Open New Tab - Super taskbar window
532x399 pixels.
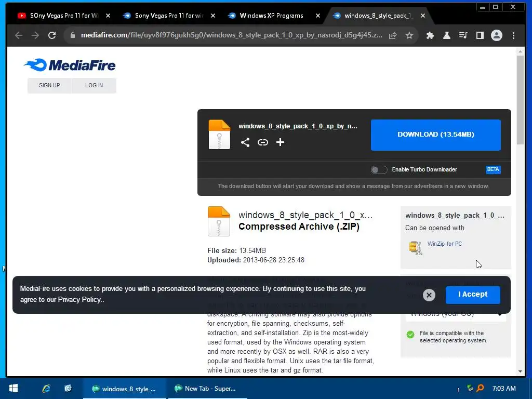[207, 389]
